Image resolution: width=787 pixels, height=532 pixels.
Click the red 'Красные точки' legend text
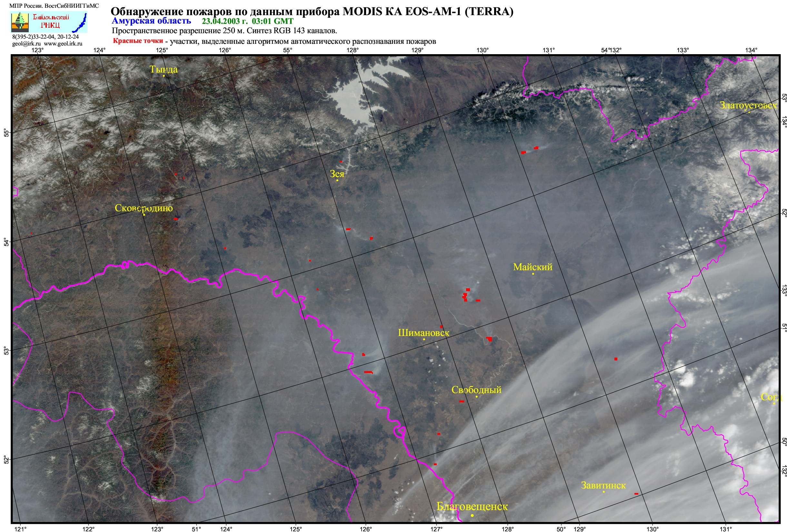pos(138,41)
